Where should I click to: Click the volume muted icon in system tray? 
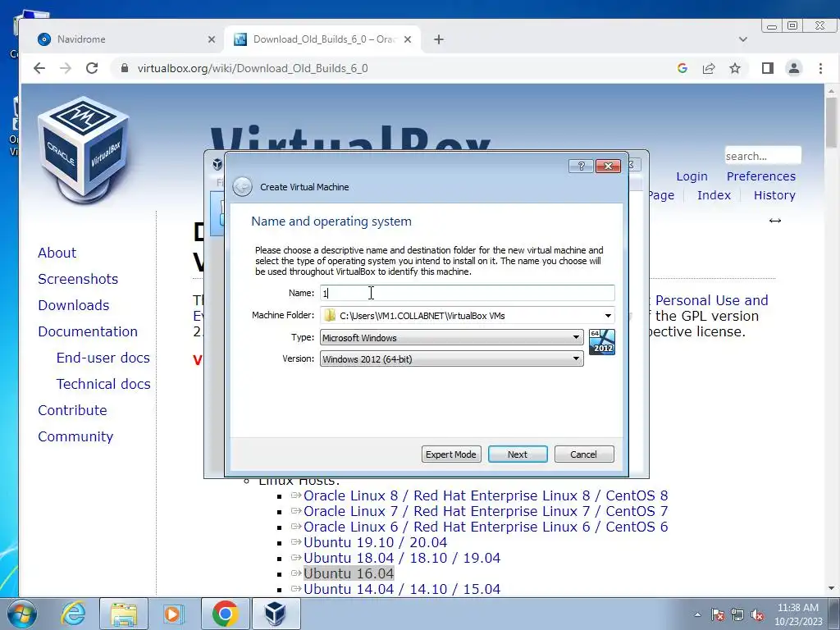tap(757, 615)
